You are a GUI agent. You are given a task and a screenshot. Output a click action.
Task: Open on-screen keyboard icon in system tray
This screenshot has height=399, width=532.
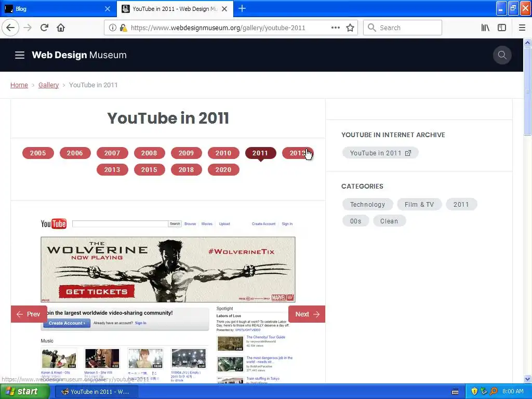(455, 392)
